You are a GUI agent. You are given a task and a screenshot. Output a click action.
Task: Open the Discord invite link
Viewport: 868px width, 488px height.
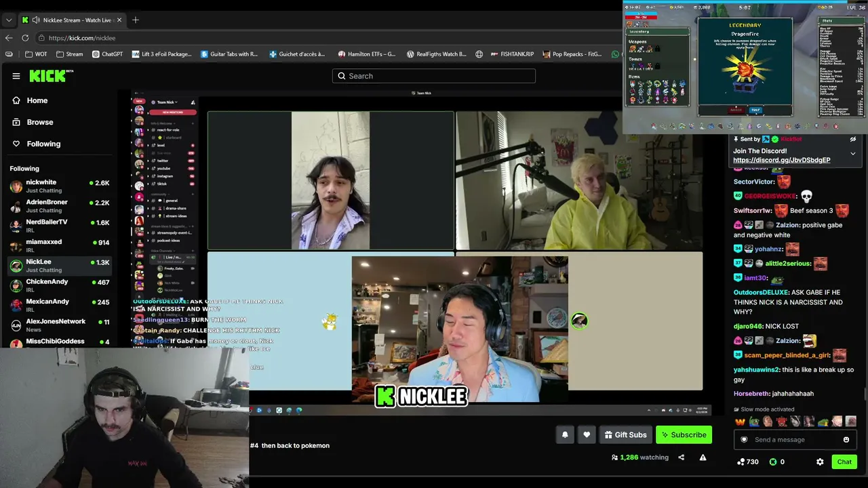point(781,160)
